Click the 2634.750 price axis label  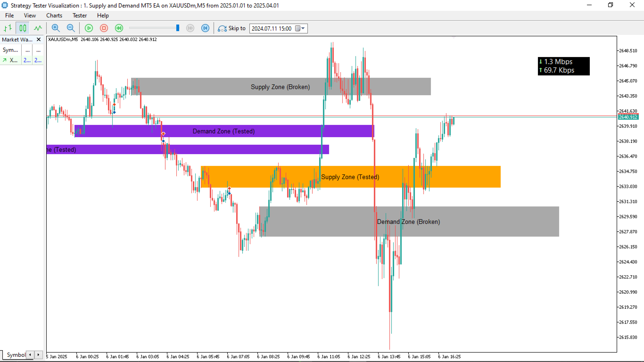(627, 171)
